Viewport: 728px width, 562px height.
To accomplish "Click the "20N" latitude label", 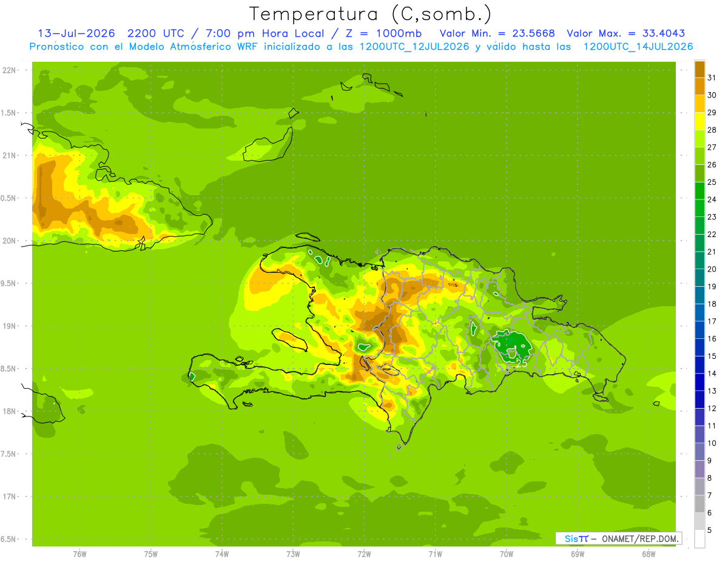I will point(9,241).
